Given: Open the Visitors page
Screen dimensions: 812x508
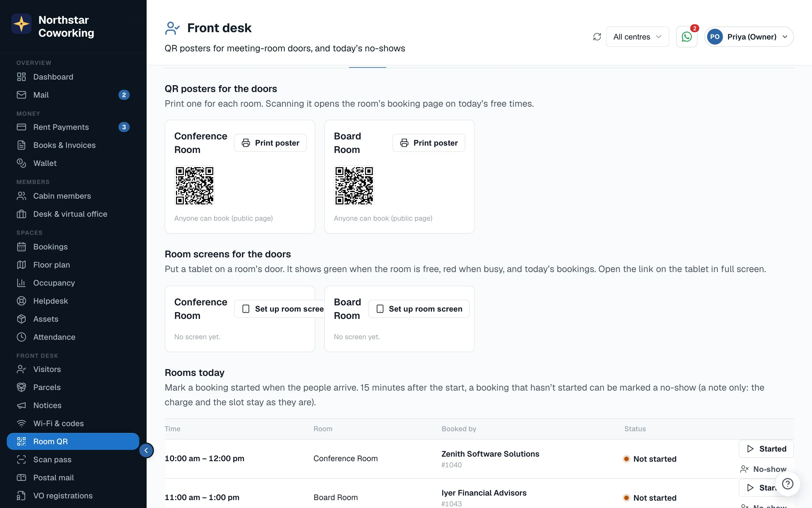Looking at the screenshot, I should point(73,369).
